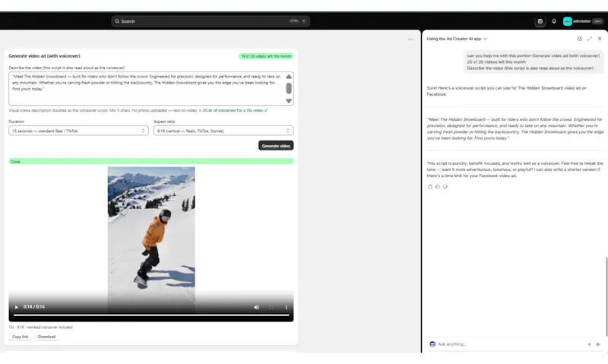Give a thumbs down to the response
Screen dimensions: 608x364
[x=445, y=187]
